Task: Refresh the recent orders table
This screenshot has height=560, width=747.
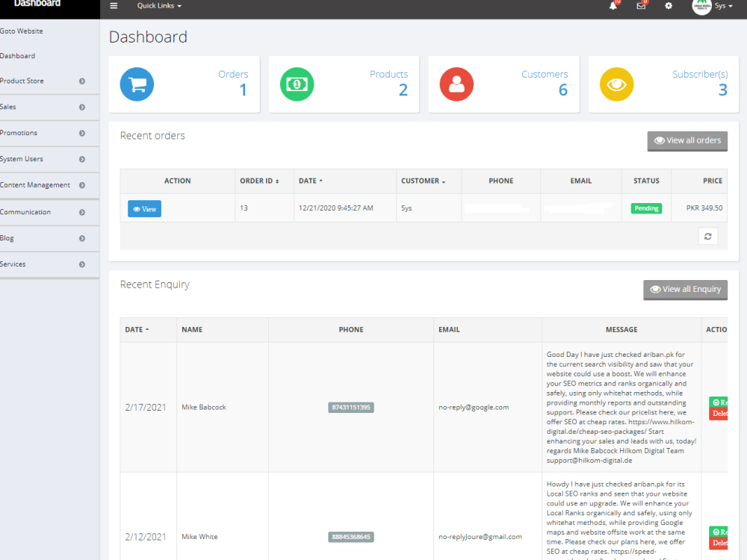Action: point(707,236)
